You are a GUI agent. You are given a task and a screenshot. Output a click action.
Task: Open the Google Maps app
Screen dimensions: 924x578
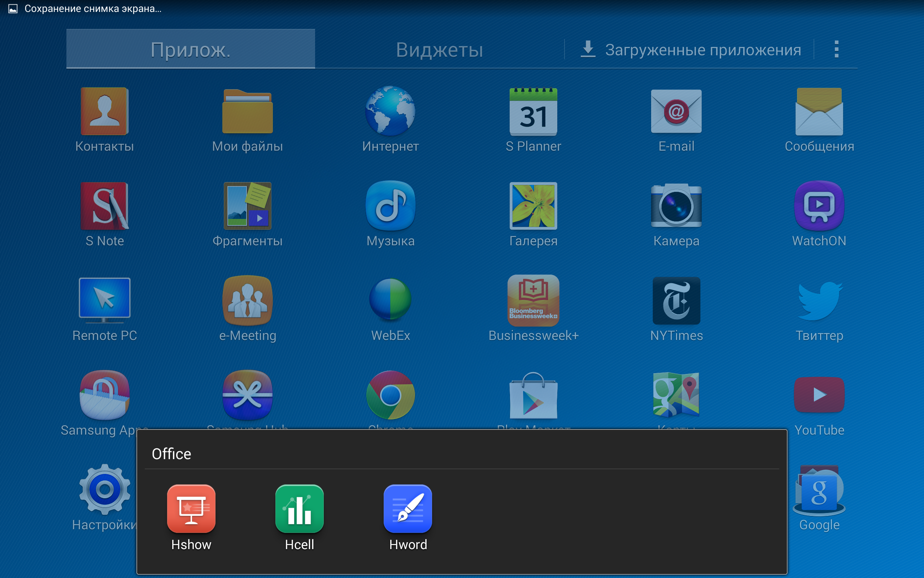[x=676, y=394]
